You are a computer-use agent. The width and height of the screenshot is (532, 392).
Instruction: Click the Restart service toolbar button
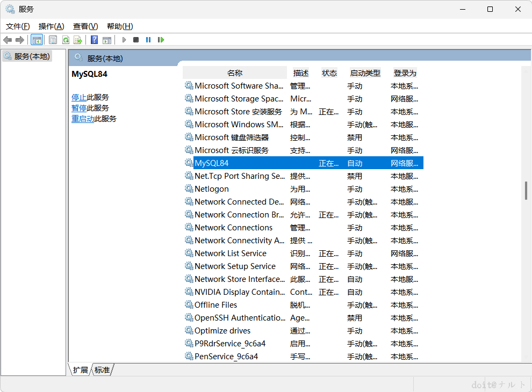point(161,40)
